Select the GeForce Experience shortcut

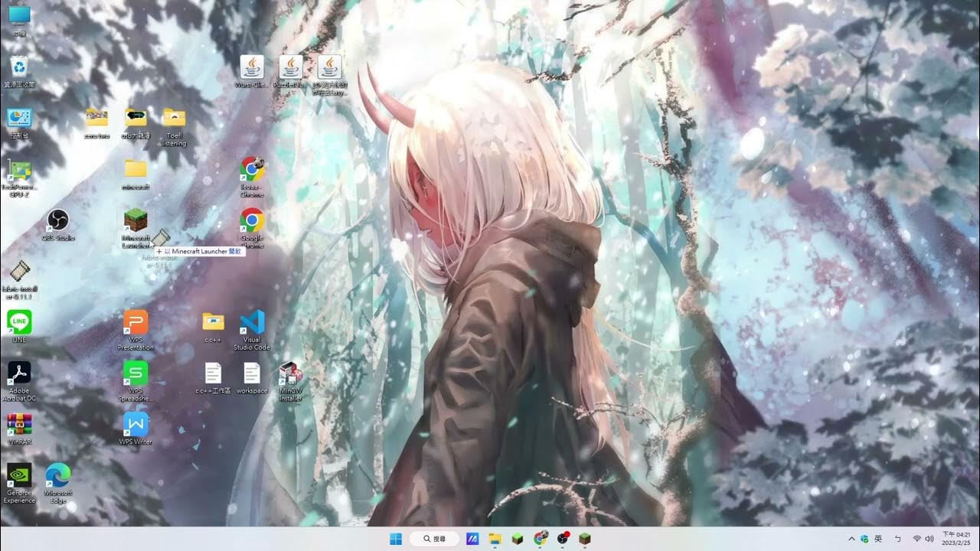point(19,484)
